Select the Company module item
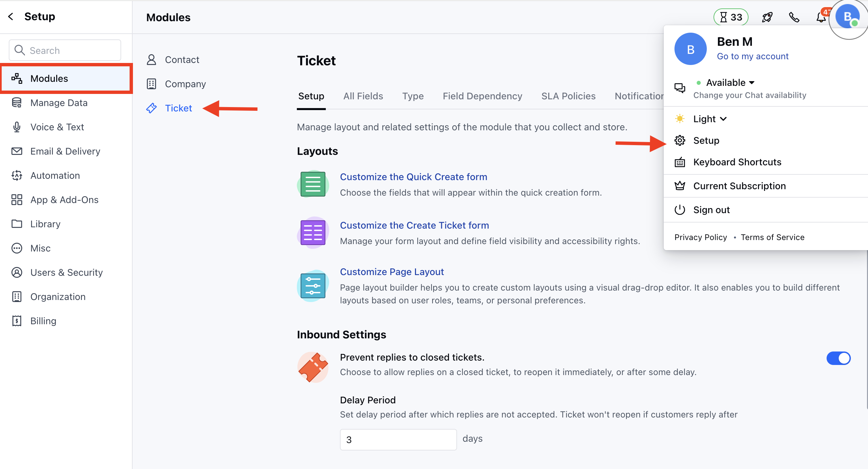This screenshot has width=868, height=469. pyautogui.click(x=185, y=84)
